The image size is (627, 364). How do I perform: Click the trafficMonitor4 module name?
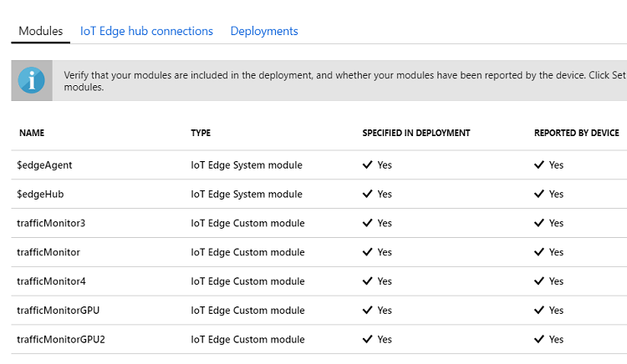coord(51,281)
